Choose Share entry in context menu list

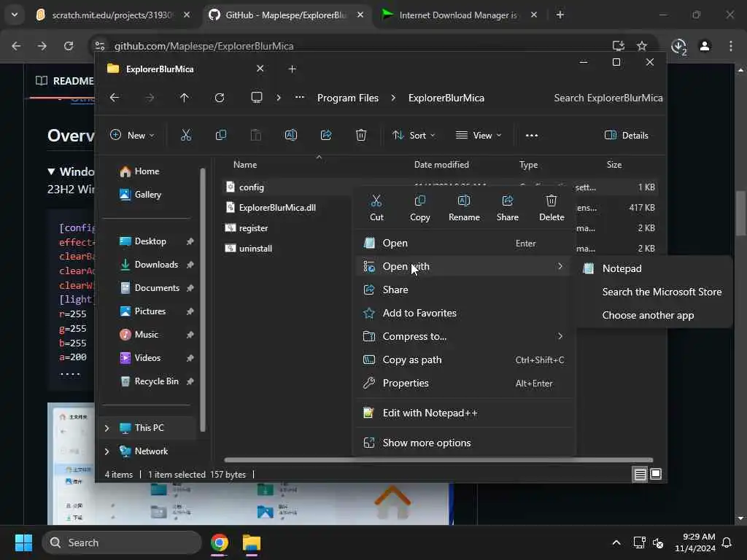click(464, 289)
